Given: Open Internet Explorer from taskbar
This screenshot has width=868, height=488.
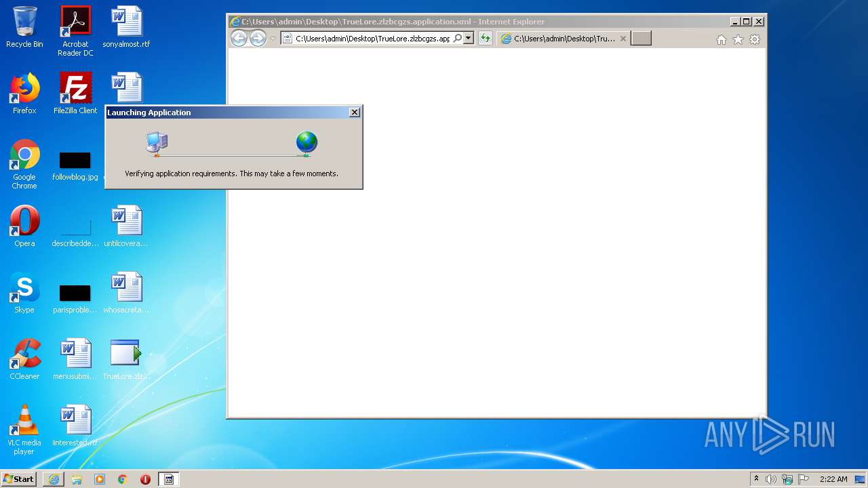Looking at the screenshot, I should pos(54,479).
